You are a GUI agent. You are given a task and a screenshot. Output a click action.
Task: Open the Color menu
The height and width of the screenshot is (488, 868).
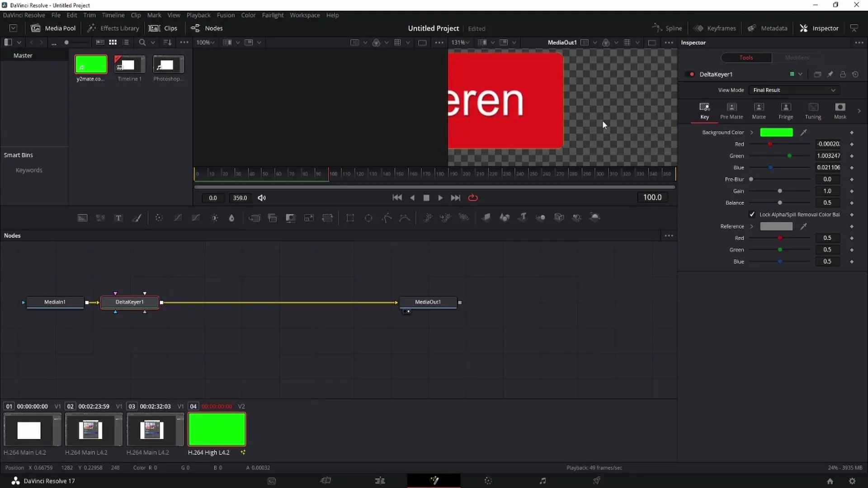pos(248,15)
